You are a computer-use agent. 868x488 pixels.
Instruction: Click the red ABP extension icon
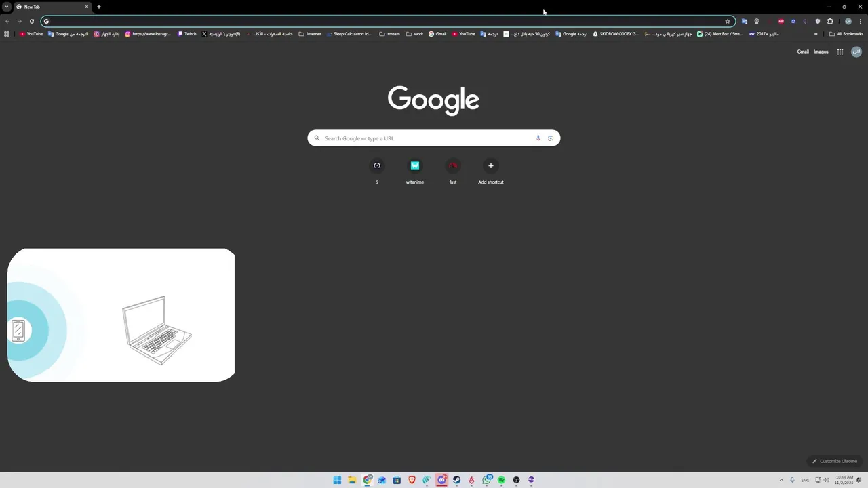781,21
